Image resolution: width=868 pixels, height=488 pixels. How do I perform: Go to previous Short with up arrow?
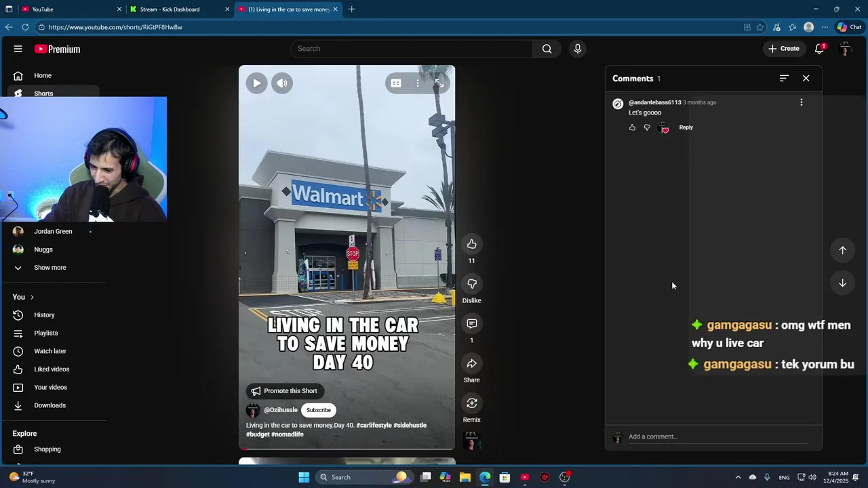coord(842,250)
